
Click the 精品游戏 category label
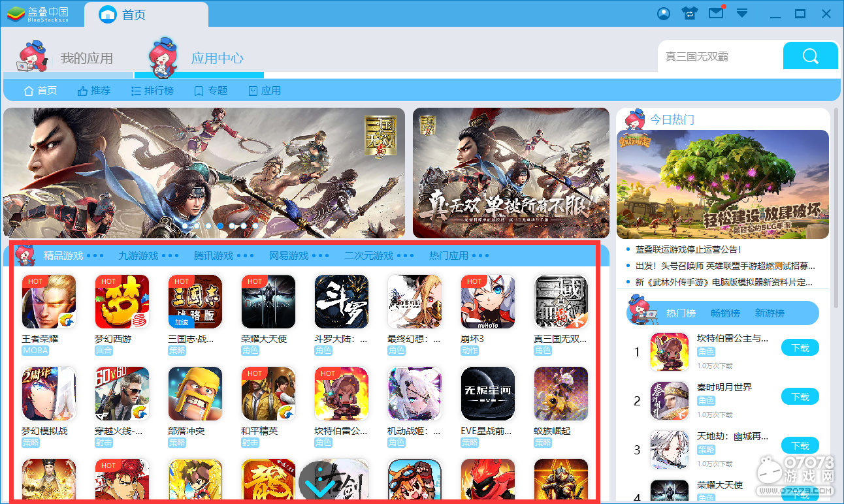click(x=63, y=256)
